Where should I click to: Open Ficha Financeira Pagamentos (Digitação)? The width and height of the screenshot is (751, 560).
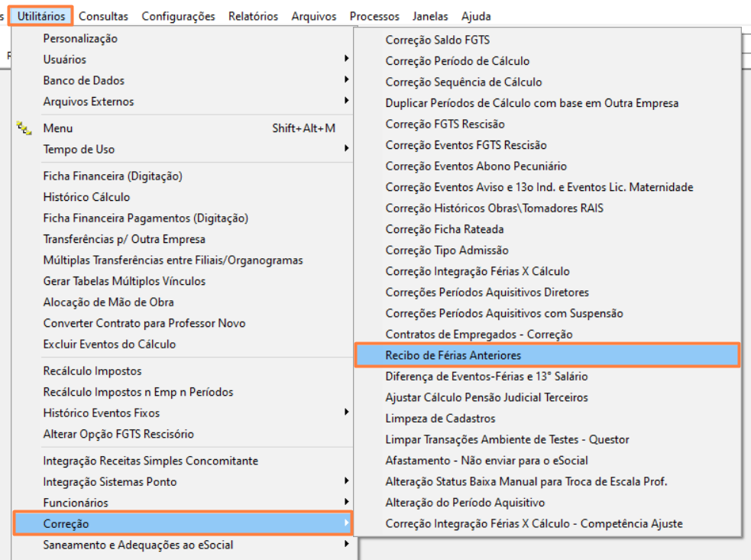point(183,218)
